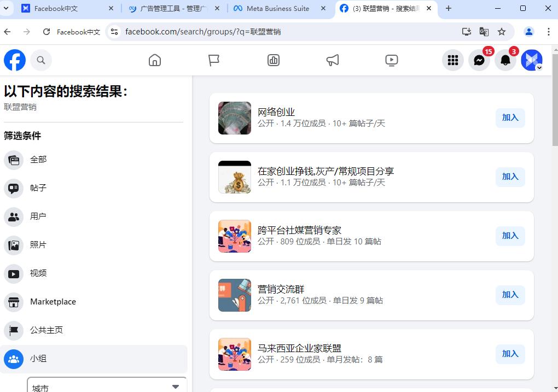Open Chrome three-dot menu
Image resolution: width=558 pixels, height=392 pixels.
coord(548,32)
